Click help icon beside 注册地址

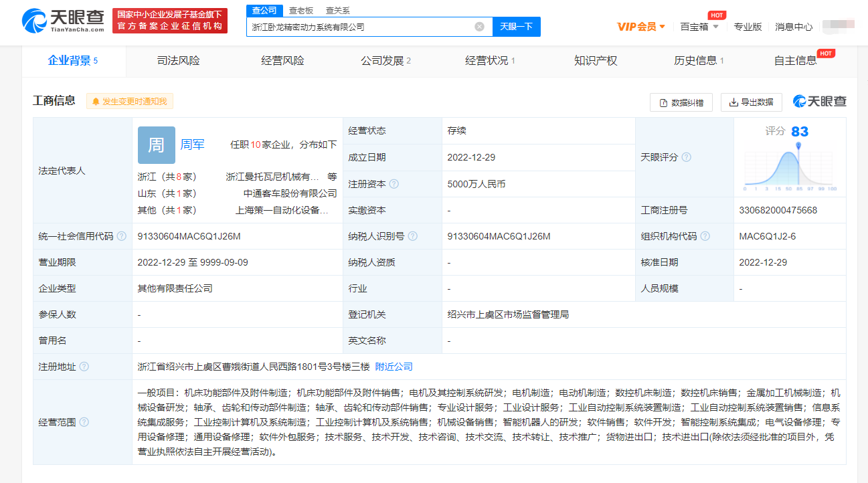click(x=84, y=367)
